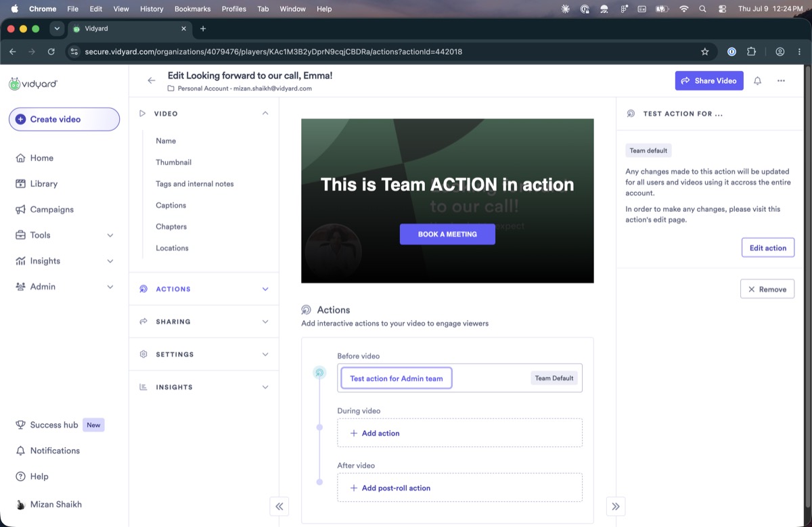812x527 pixels.
Task: Go back in Chrome browser history
Action: click(12, 51)
